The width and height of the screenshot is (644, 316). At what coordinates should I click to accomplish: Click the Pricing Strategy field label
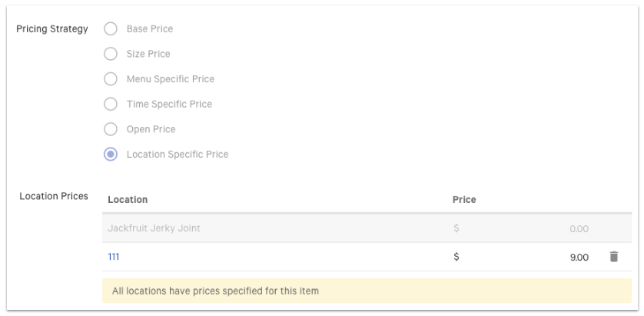click(52, 29)
